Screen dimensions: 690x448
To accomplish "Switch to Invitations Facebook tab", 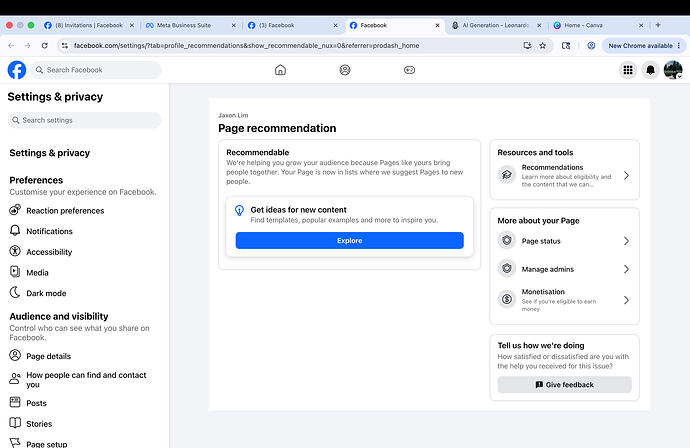I will [88, 26].
